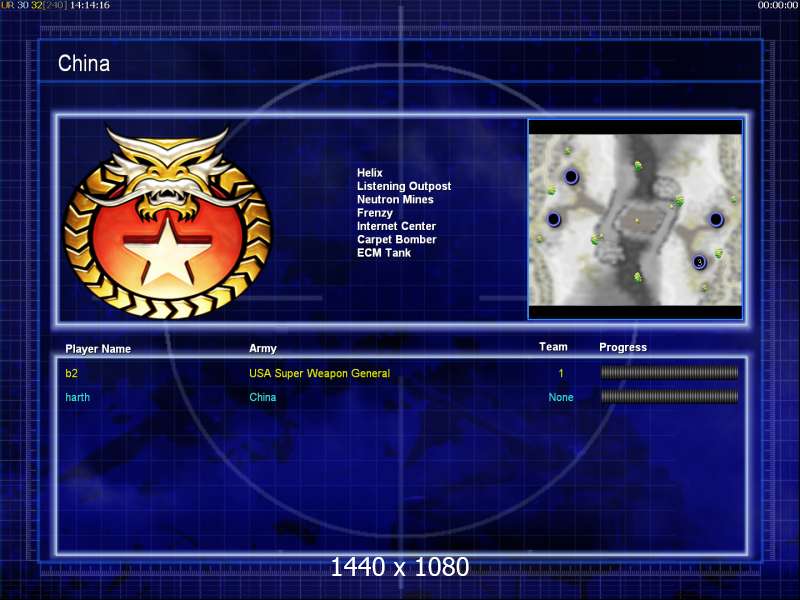800x600 pixels.
Task: Open the snowy map preview thumbnail
Action: point(635,219)
